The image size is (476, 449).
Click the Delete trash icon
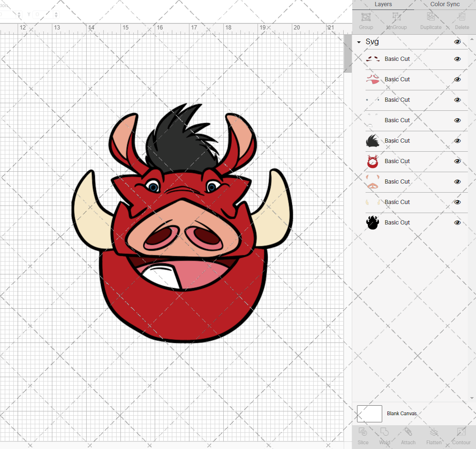click(462, 17)
